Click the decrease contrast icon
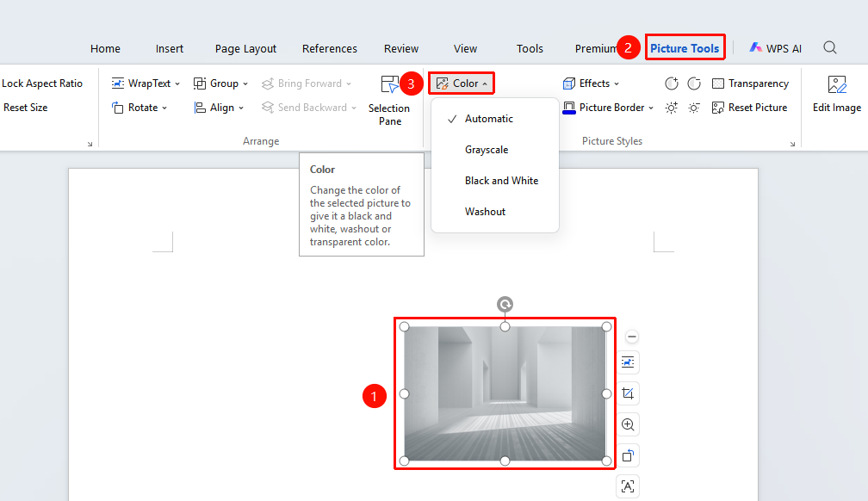The image size is (868, 501). (694, 83)
